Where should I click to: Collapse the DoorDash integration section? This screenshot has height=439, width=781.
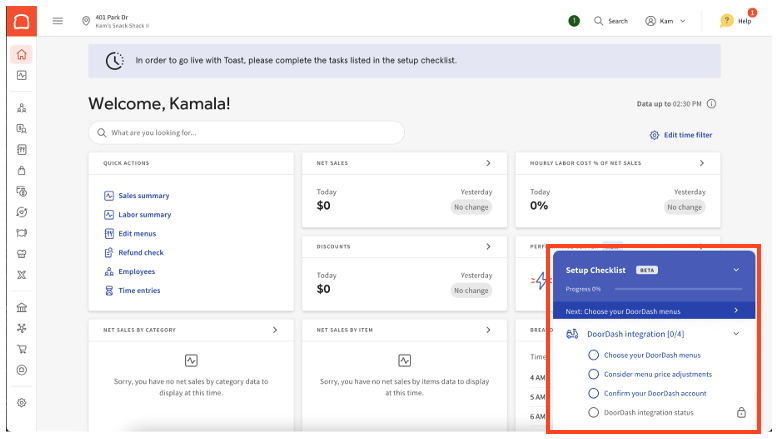(736, 333)
